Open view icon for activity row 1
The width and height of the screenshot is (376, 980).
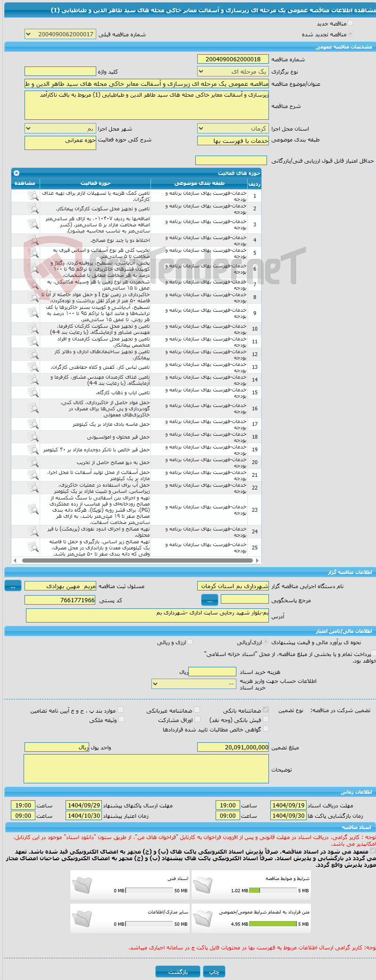tap(33, 196)
